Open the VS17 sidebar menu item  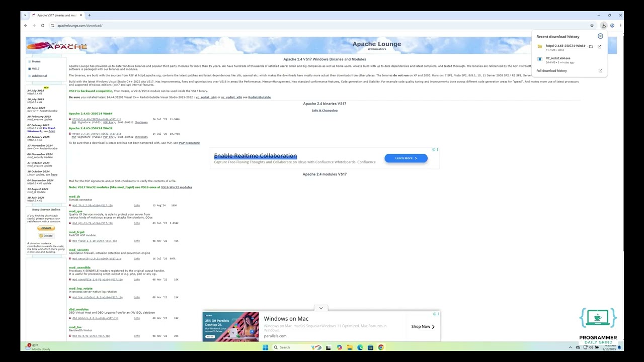point(36,69)
